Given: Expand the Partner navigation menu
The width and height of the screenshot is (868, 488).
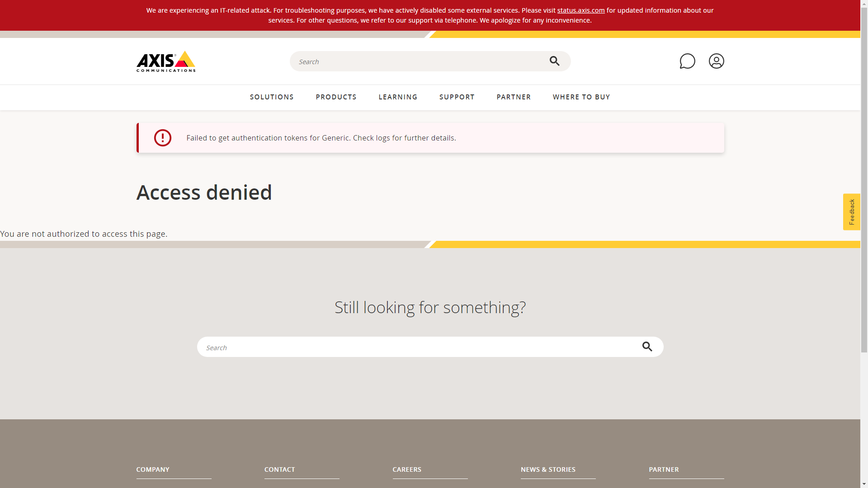Looking at the screenshot, I should [514, 97].
